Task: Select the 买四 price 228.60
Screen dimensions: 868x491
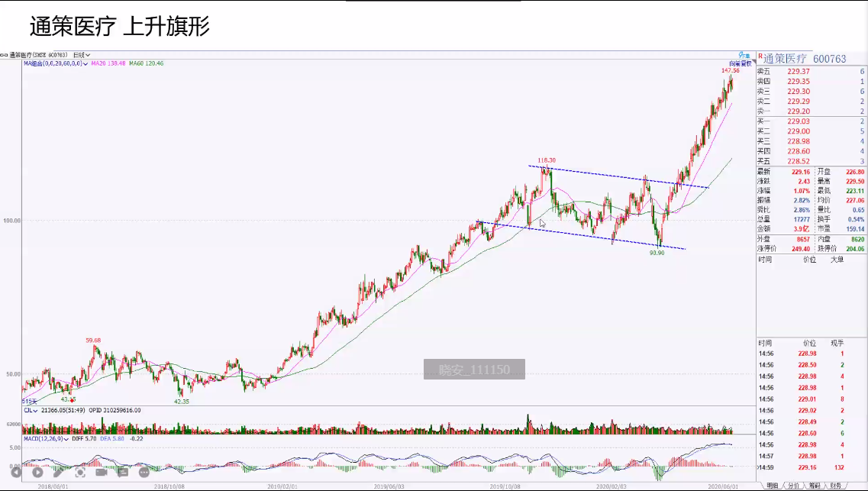Action: [799, 151]
